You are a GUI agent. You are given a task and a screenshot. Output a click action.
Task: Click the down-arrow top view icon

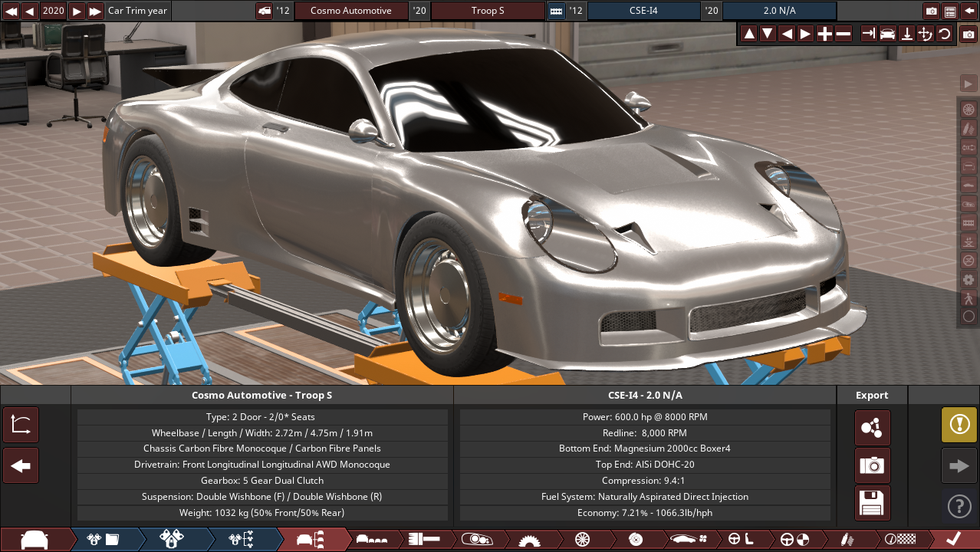tap(906, 34)
